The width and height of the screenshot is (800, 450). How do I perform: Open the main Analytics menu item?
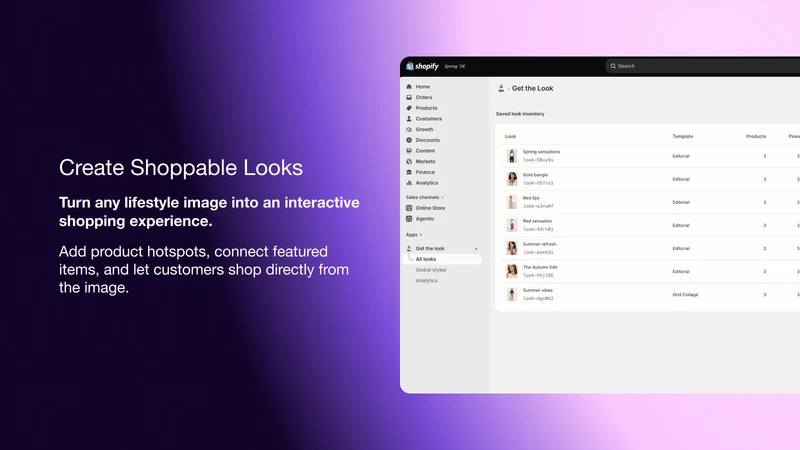click(x=427, y=183)
